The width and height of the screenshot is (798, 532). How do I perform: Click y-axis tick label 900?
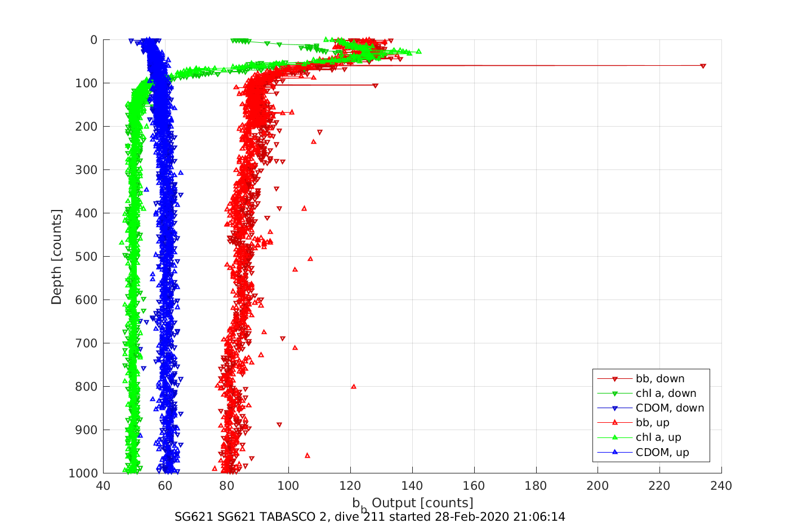(x=87, y=430)
